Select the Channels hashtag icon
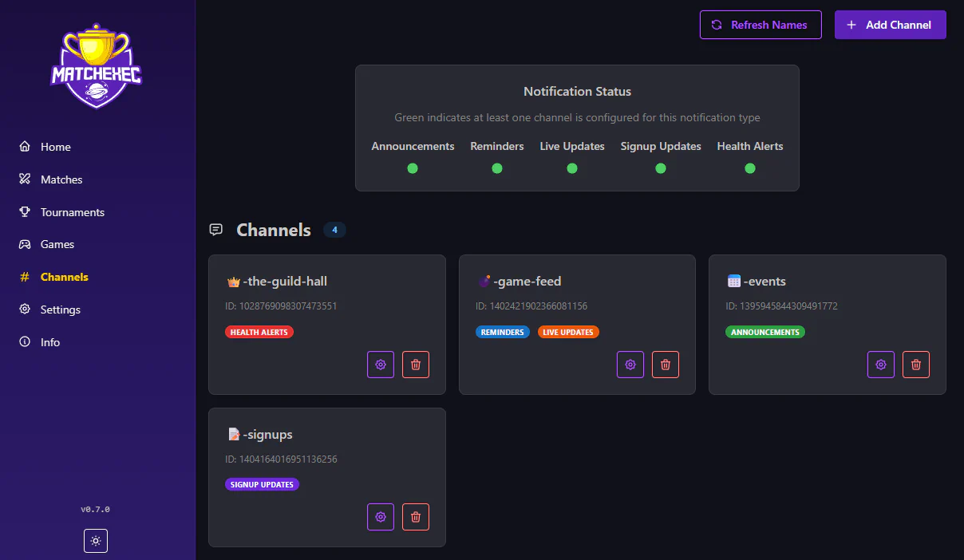 pos(24,277)
